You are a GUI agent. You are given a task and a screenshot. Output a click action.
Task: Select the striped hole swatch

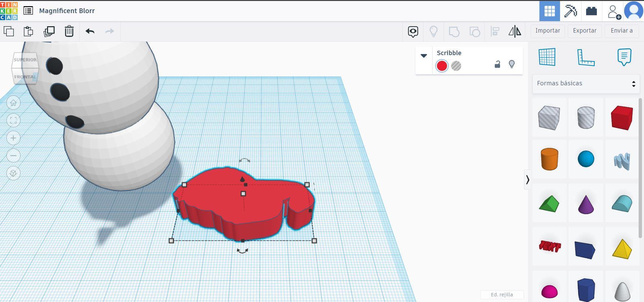[456, 66]
